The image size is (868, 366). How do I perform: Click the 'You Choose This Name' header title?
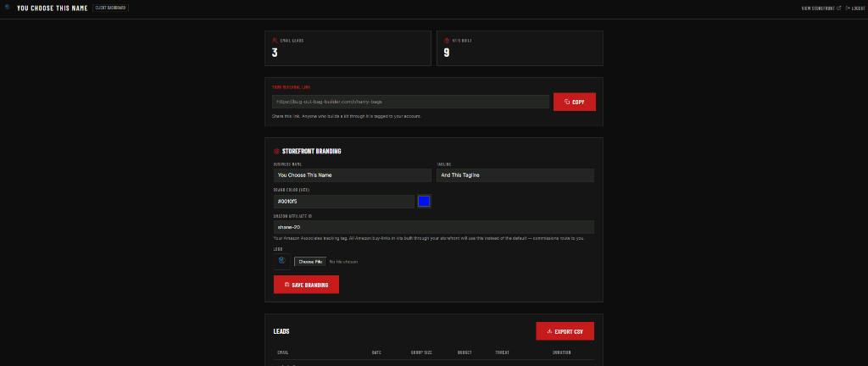(52, 8)
